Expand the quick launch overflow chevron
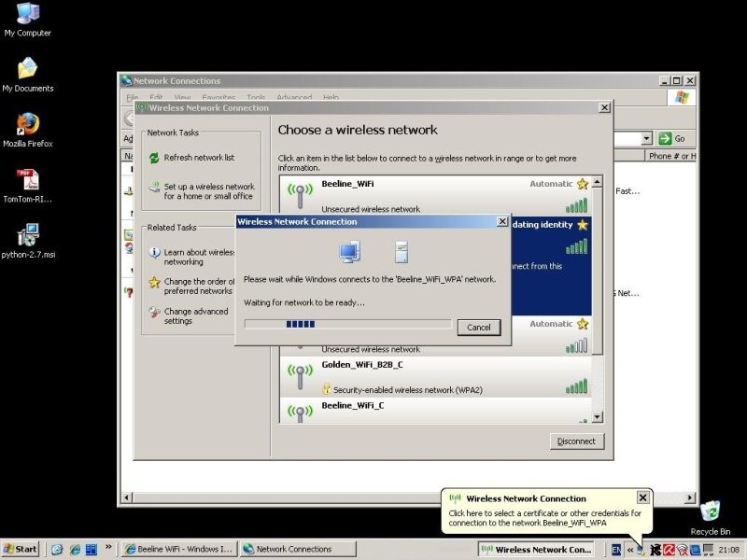The width and height of the screenshot is (747, 560). [x=108, y=547]
